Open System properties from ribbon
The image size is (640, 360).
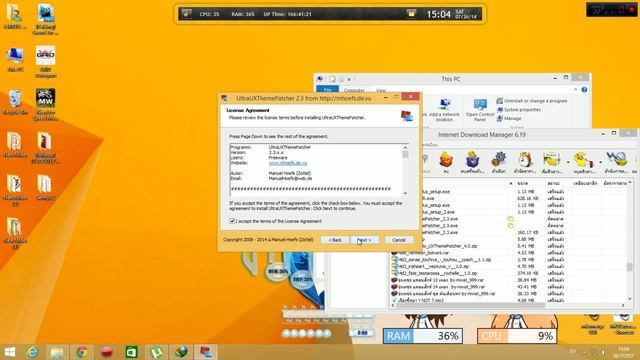pos(519,110)
